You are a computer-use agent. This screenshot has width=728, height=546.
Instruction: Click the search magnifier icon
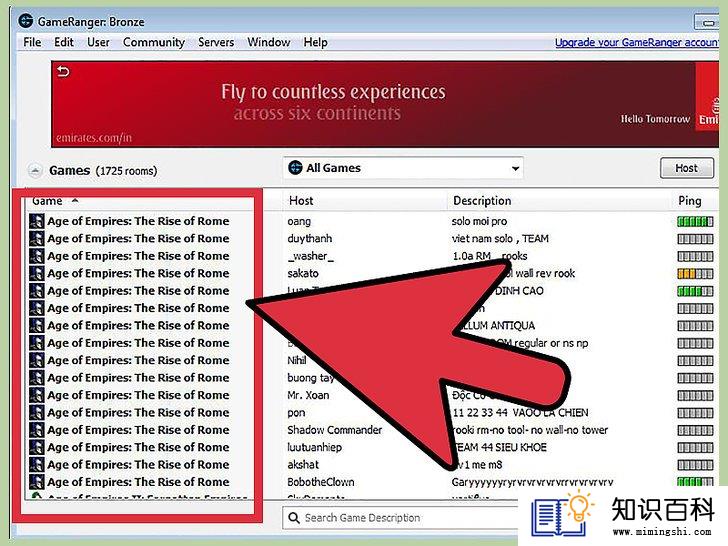pyautogui.click(x=293, y=518)
